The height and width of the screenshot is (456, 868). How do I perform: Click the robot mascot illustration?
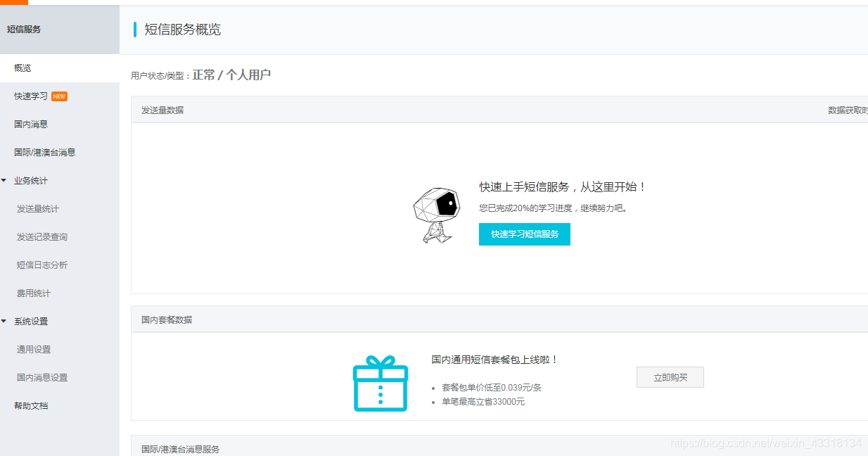pyautogui.click(x=437, y=215)
